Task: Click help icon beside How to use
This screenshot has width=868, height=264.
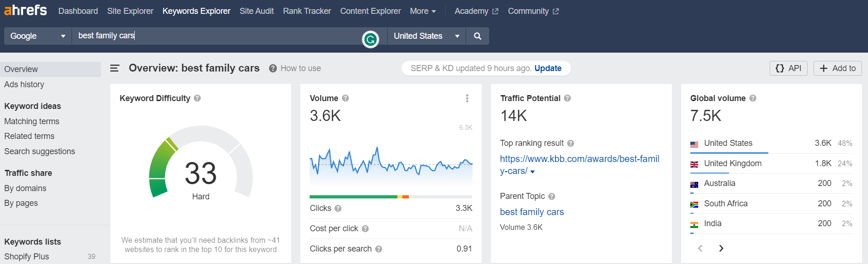Action: [x=273, y=68]
